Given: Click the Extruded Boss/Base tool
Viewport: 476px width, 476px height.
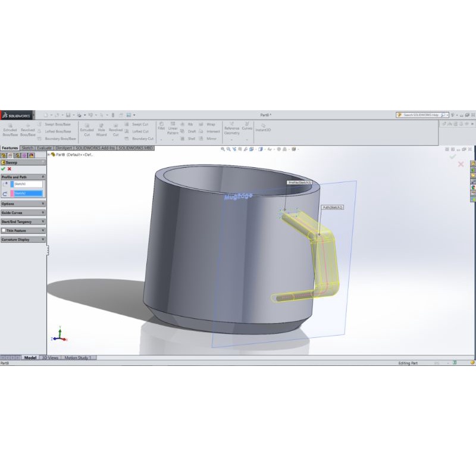Looking at the screenshot, I should (10, 131).
